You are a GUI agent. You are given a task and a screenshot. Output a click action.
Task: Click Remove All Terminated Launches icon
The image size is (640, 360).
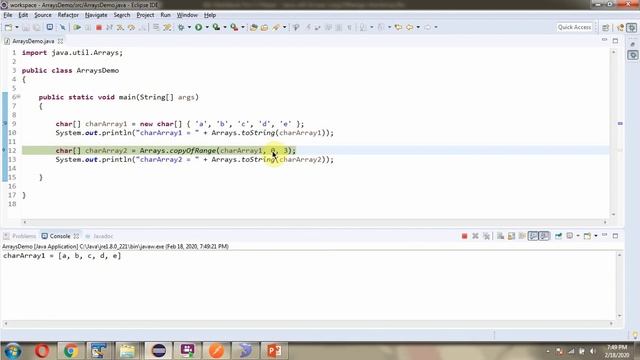[x=486, y=236]
